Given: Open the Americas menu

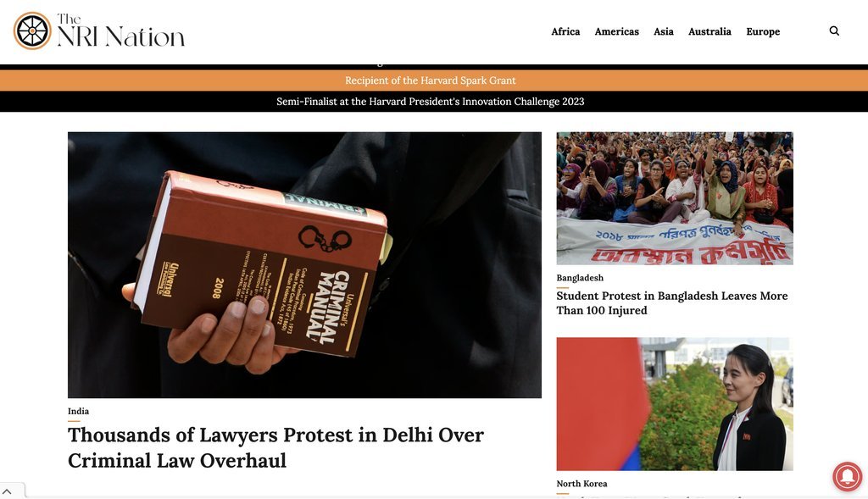Looking at the screenshot, I should pos(617,31).
